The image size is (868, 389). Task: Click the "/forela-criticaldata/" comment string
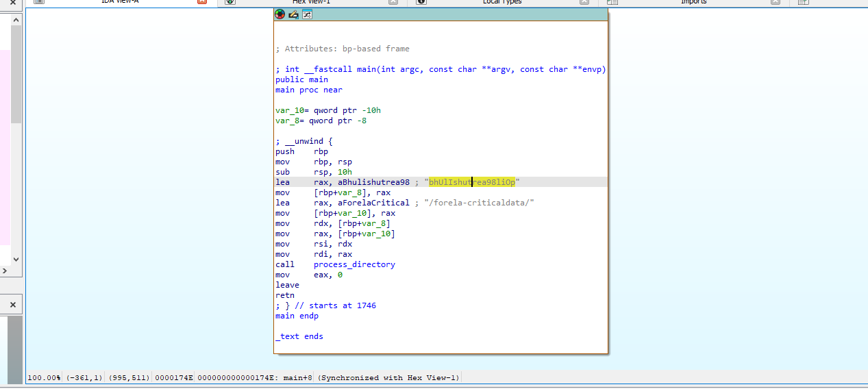pyautogui.click(x=479, y=203)
